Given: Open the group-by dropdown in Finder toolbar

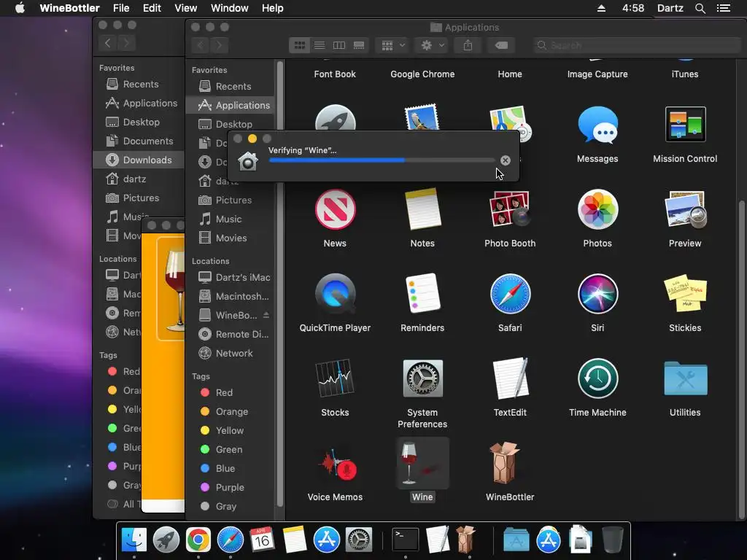Looking at the screenshot, I should (392, 45).
